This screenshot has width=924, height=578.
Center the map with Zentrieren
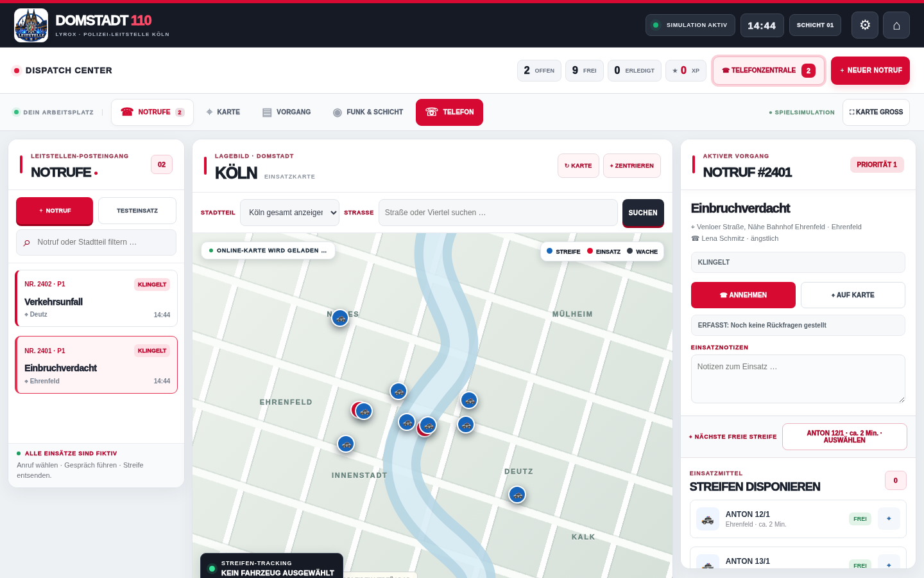coord(632,166)
